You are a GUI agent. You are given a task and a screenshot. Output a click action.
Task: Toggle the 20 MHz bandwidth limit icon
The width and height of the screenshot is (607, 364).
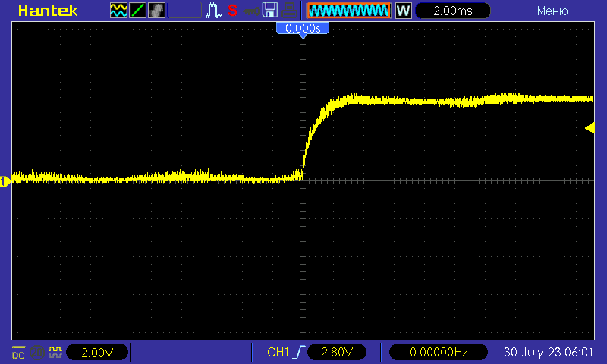(x=37, y=353)
